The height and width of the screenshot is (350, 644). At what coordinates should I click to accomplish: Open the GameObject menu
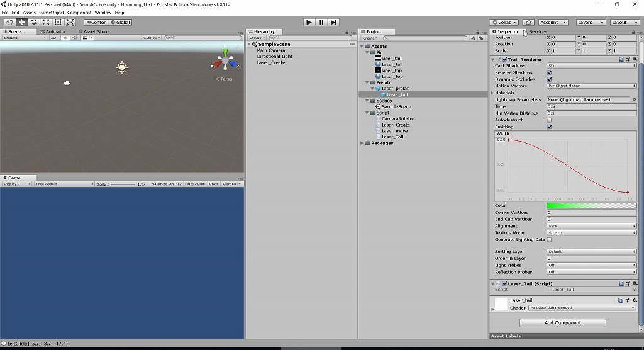point(52,13)
